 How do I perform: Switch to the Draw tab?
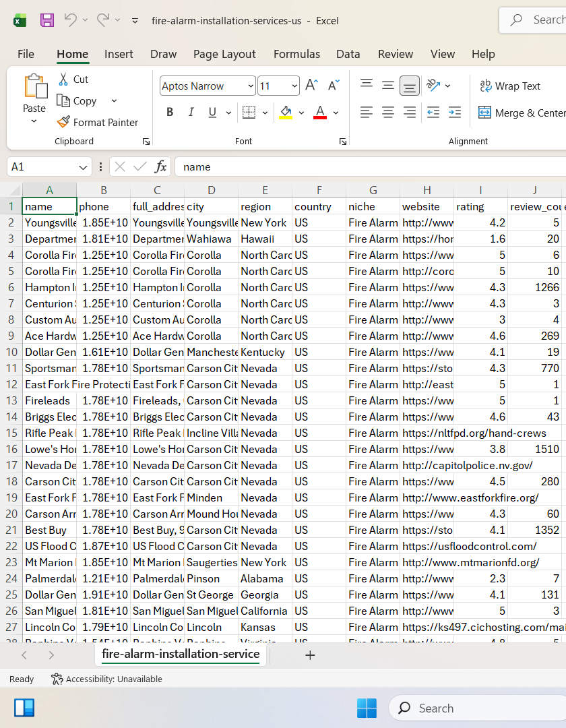pyautogui.click(x=163, y=55)
